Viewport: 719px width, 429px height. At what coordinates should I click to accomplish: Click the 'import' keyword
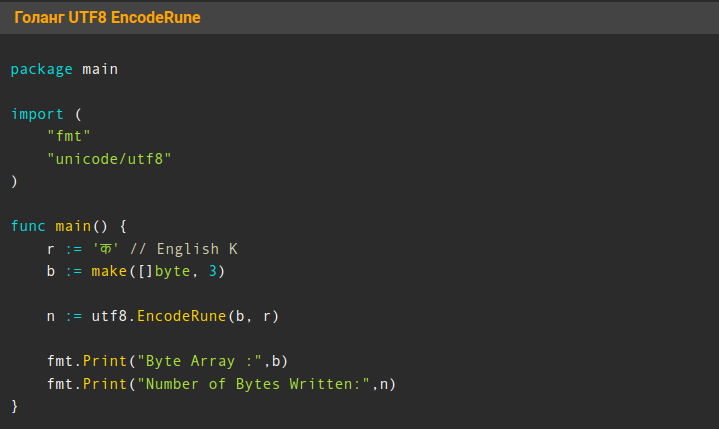(37, 114)
